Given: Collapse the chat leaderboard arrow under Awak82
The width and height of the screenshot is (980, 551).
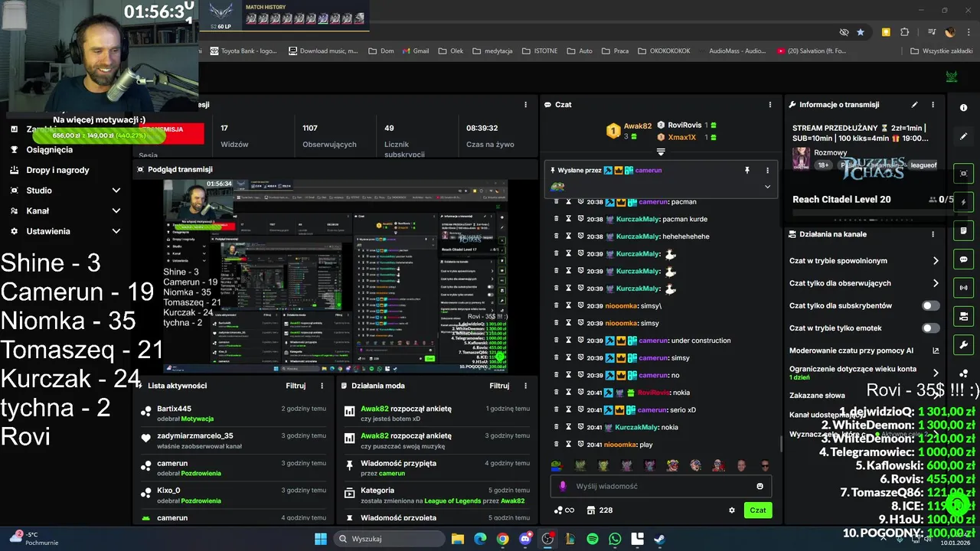Looking at the screenshot, I should click(661, 152).
